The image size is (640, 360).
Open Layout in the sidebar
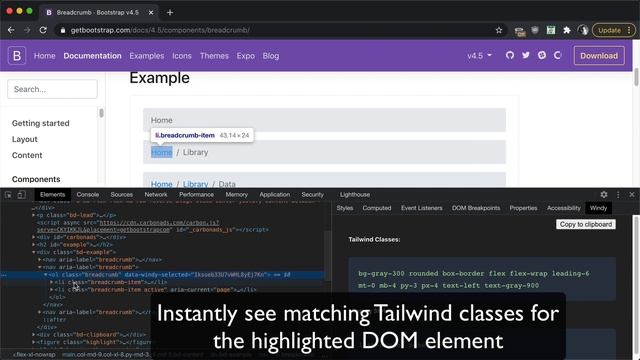pos(24,139)
